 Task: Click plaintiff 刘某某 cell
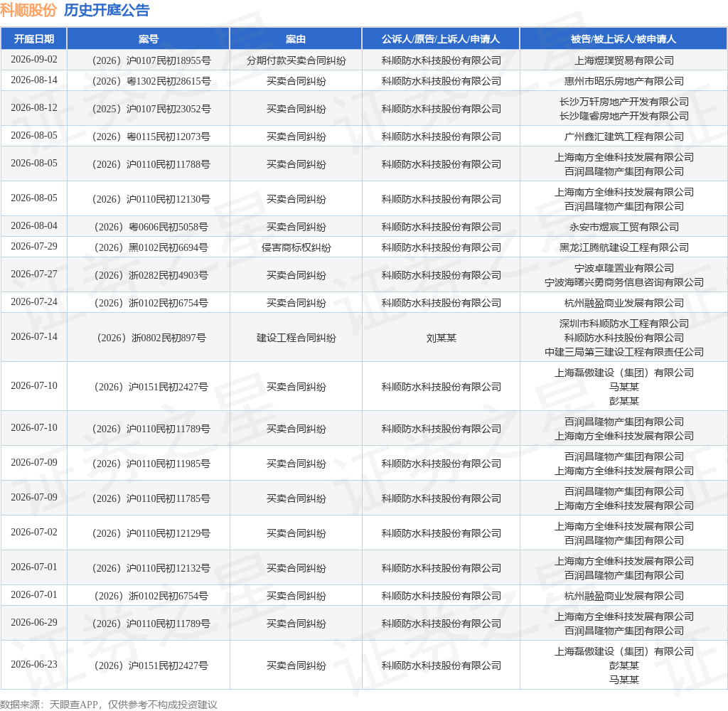tap(441, 338)
